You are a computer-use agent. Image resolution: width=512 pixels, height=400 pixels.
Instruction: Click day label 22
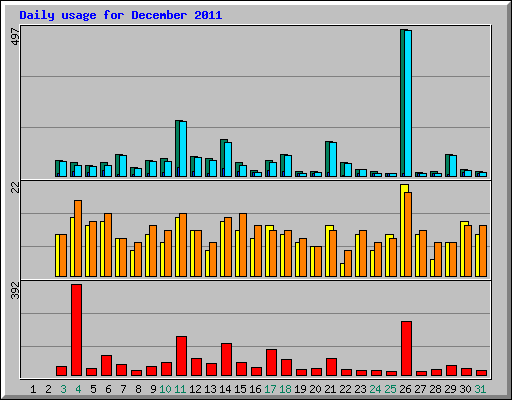coord(345,389)
